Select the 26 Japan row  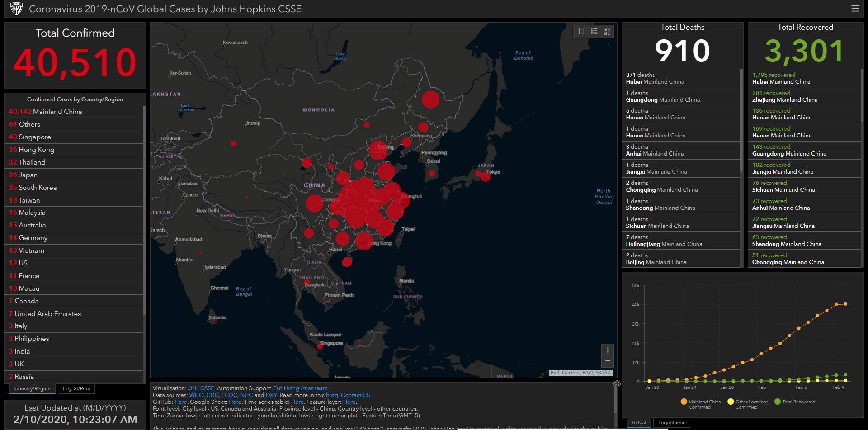[75, 175]
